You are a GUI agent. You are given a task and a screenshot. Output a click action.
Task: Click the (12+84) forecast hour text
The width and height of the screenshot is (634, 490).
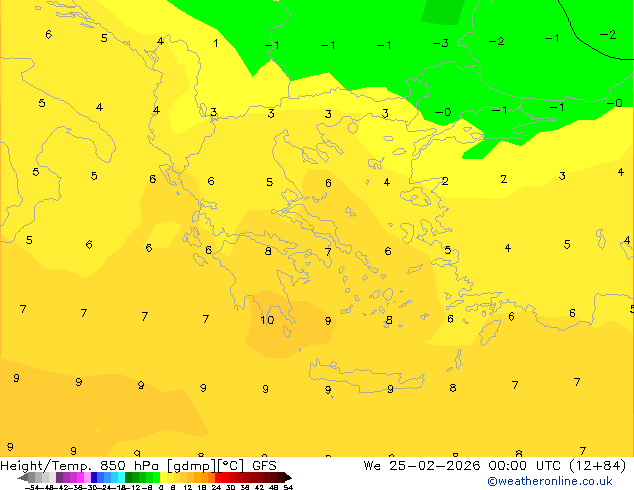coord(598,466)
